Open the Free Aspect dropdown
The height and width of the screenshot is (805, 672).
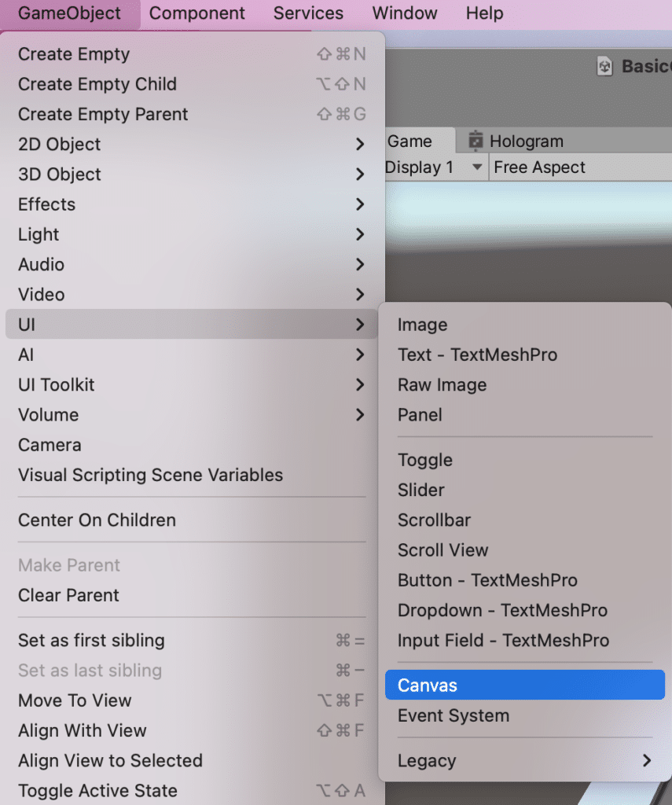click(539, 167)
